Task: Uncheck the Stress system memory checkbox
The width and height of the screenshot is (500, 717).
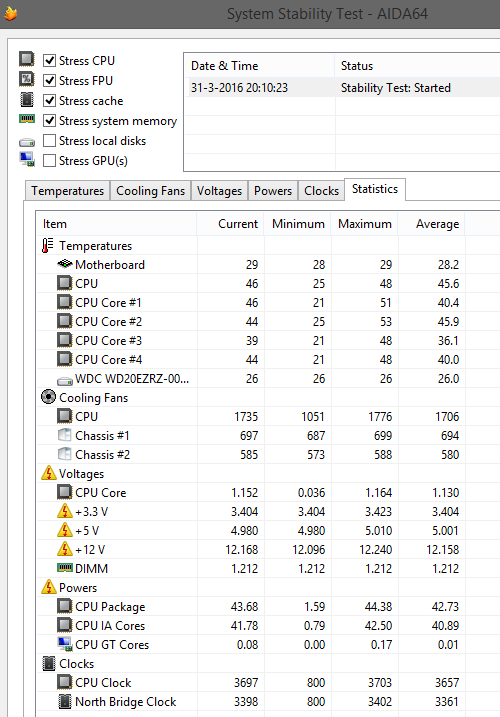Action: (x=49, y=121)
